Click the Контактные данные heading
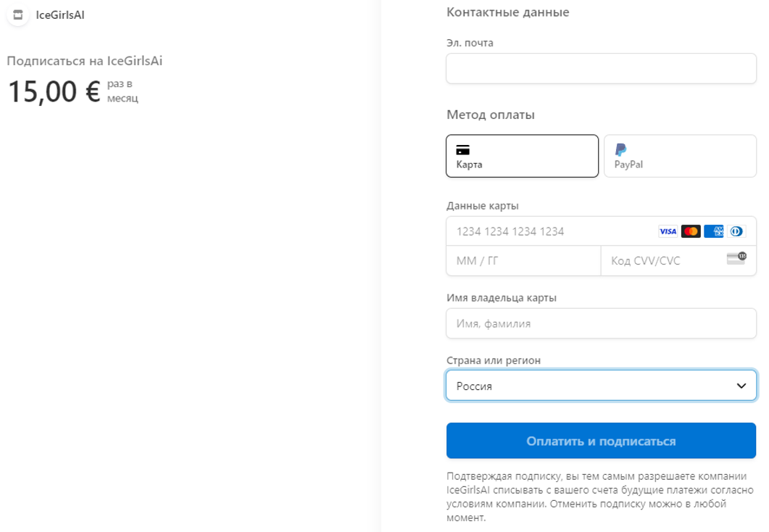Image resolution: width=769 pixels, height=532 pixels. point(507,12)
